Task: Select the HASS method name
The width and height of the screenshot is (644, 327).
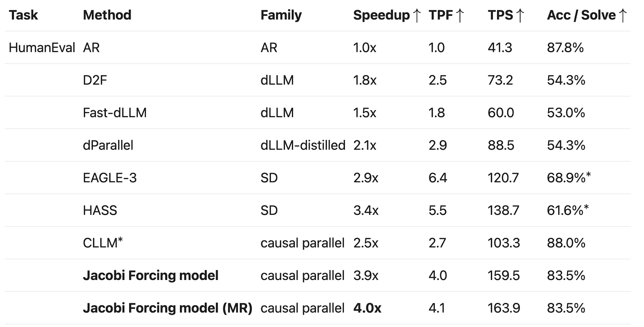Action: click(100, 210)
